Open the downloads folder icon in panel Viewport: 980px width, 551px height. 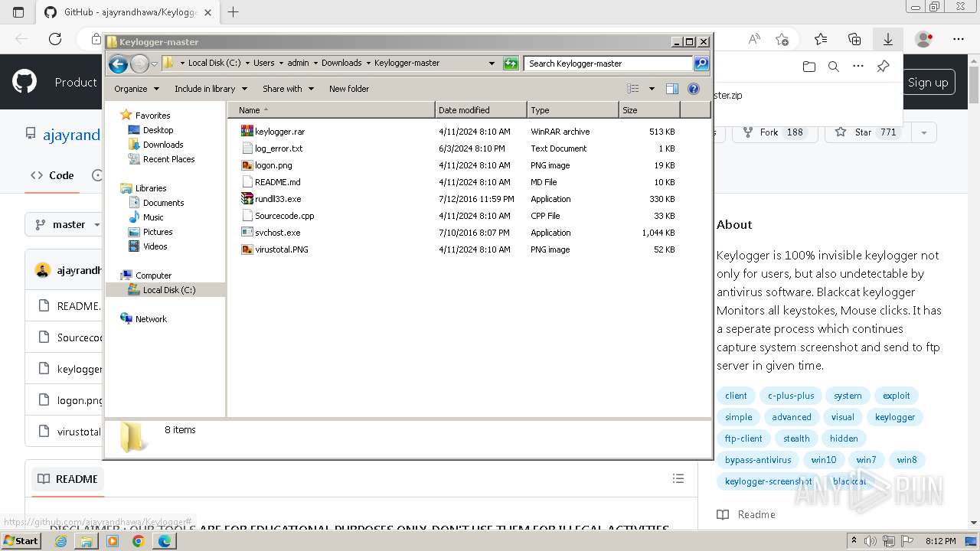pos(809,67)
